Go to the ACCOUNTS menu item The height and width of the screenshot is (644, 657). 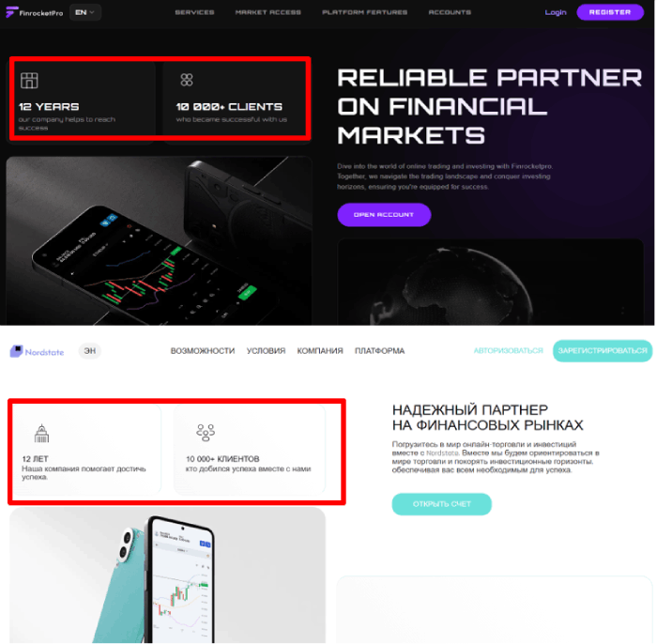[450, 12]
